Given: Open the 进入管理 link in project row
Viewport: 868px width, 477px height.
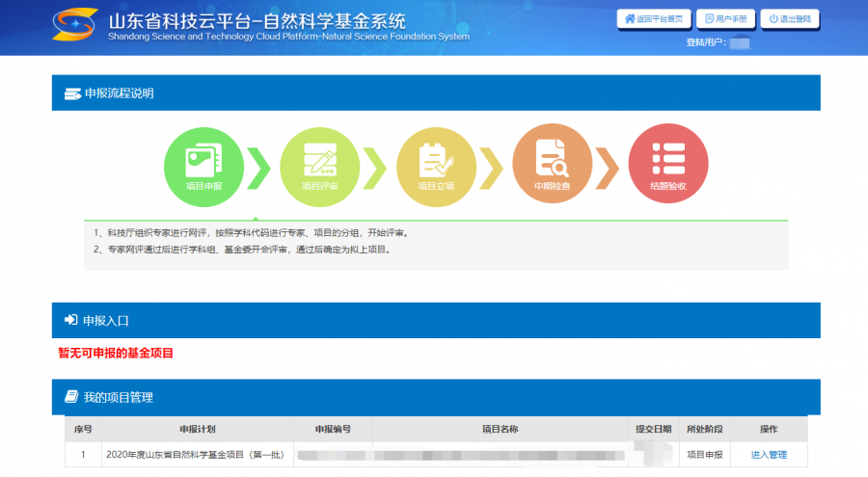Looking at the screenshot, I should pos(769,455).
